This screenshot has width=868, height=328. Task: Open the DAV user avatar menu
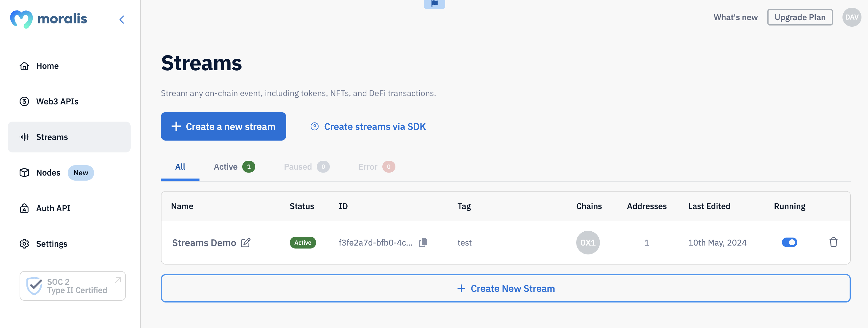[x=851, y=17]
